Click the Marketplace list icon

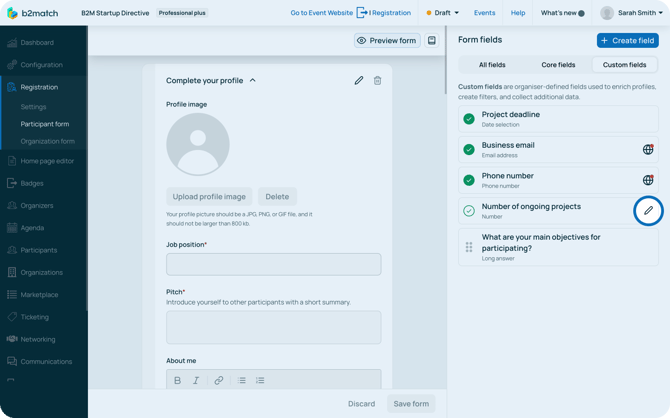(12, 294)
